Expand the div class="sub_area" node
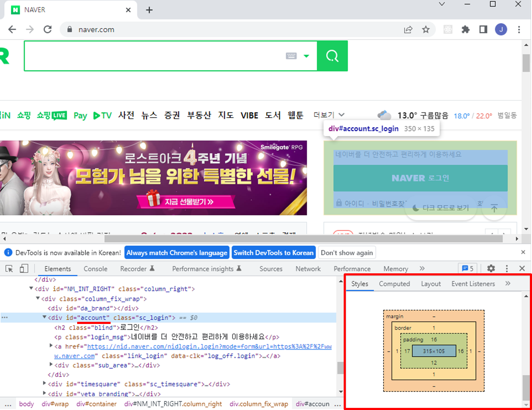The width and height of the screenshot is (532, 410). pyautogui.click(x=51, y=365)
